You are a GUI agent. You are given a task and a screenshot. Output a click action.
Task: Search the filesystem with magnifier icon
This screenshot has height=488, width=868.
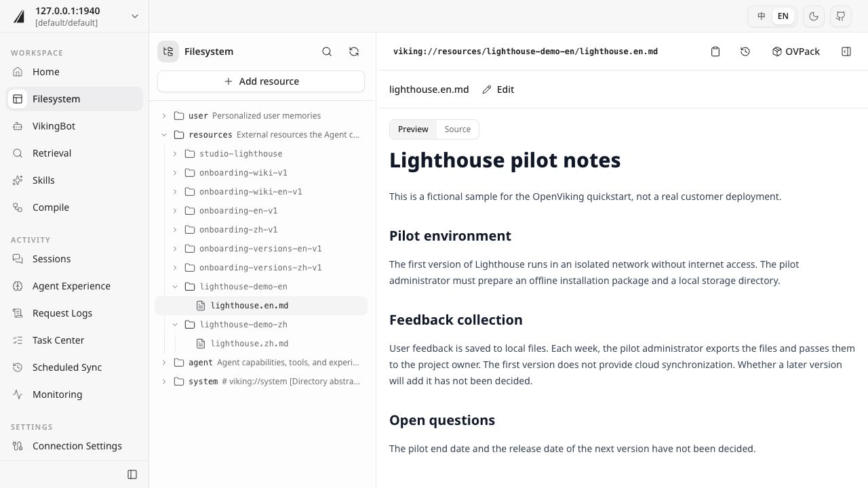pos(327,52)
